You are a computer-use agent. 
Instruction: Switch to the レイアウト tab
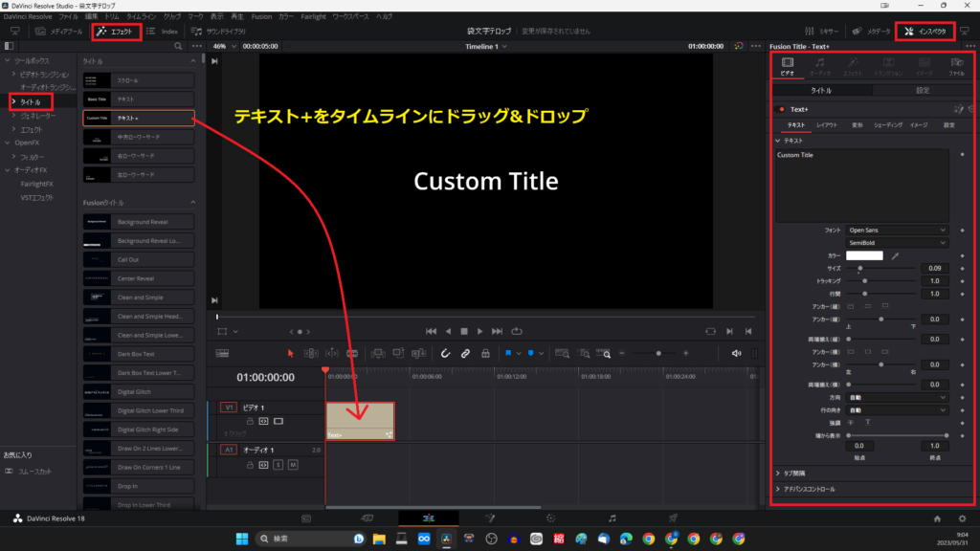[826, 125]
